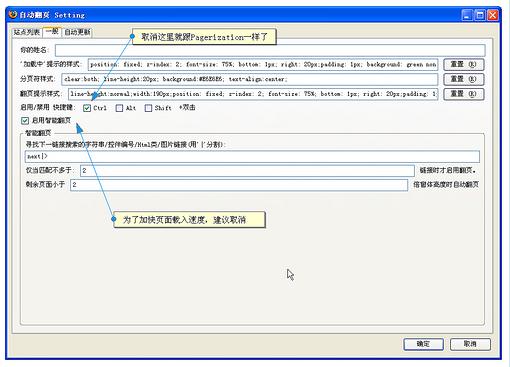Open the 自动更新 tab
This screenshot has width=510, height=367.
pos(77,32)
